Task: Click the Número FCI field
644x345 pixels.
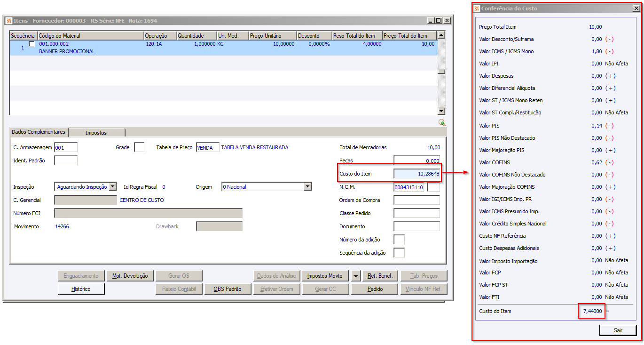Action: click(x=149, y=213)
